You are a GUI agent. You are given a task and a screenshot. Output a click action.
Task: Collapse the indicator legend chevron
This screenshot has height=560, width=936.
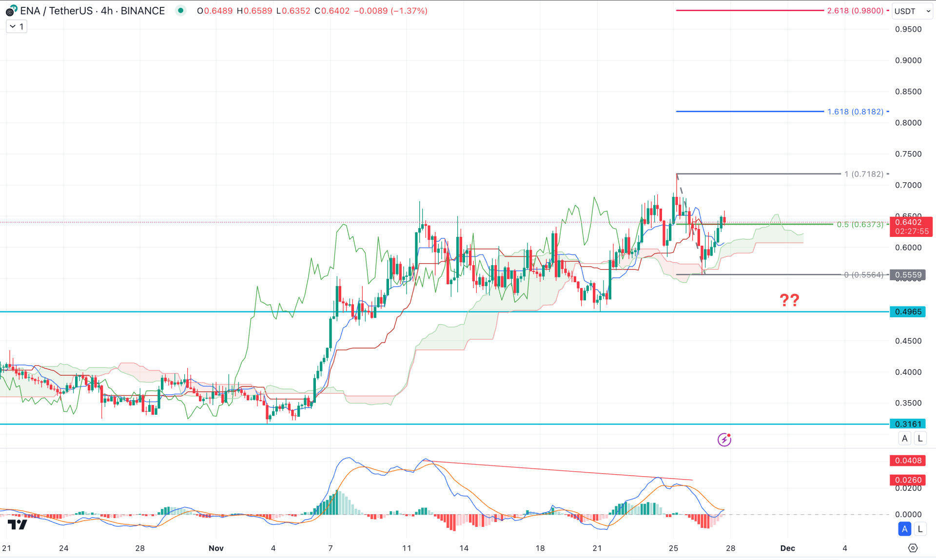click(13, 27)
